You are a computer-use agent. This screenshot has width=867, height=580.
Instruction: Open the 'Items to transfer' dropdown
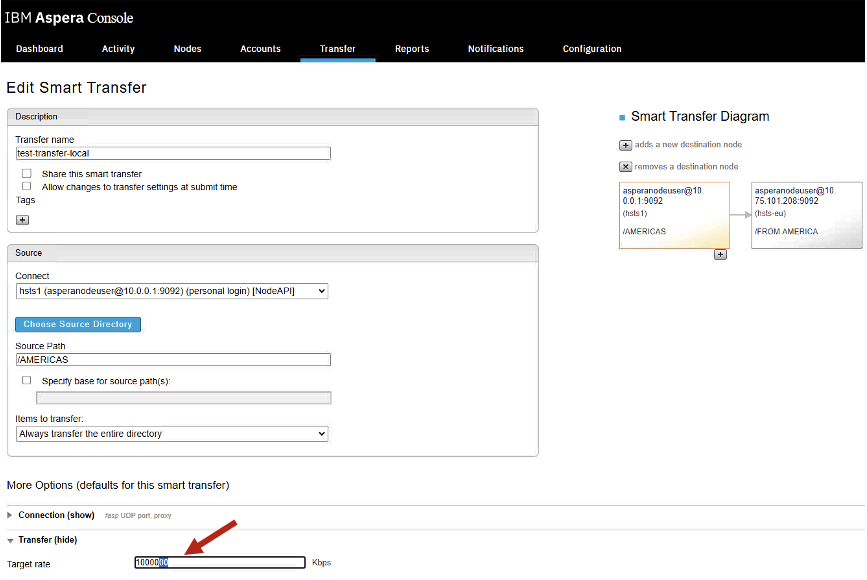coord(172,434)
